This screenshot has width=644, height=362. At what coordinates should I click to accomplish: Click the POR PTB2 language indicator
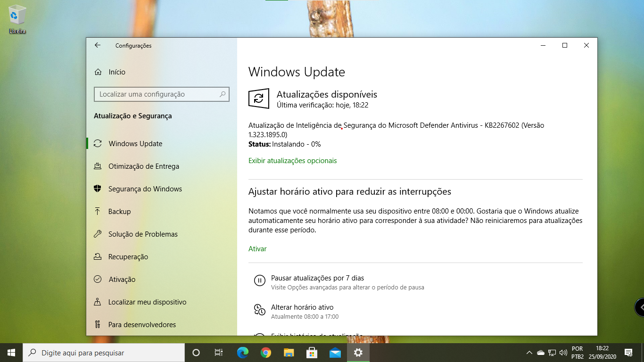coord(578,353)
